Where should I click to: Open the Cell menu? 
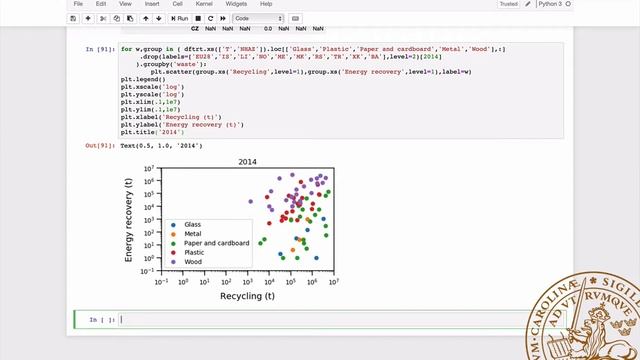[178, 4]
